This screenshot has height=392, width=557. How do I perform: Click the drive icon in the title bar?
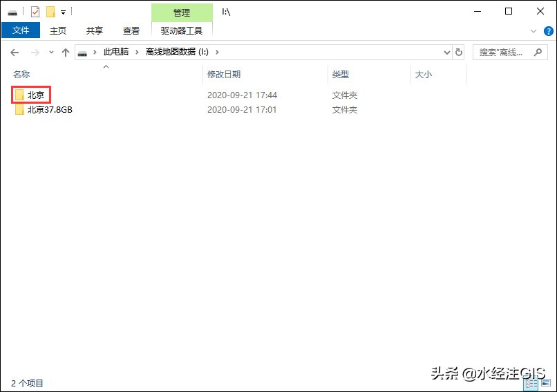(x=12, y=13)
